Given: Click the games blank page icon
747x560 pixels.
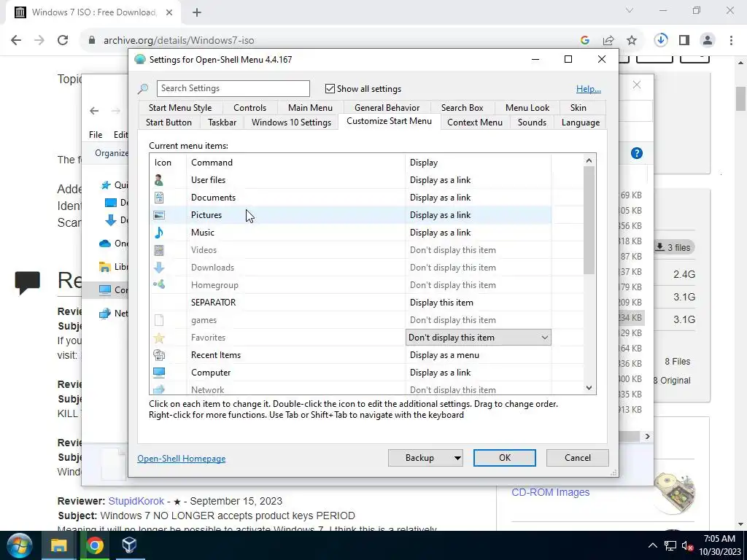Looking at the screenshot, I should click(x=158, y=320).
